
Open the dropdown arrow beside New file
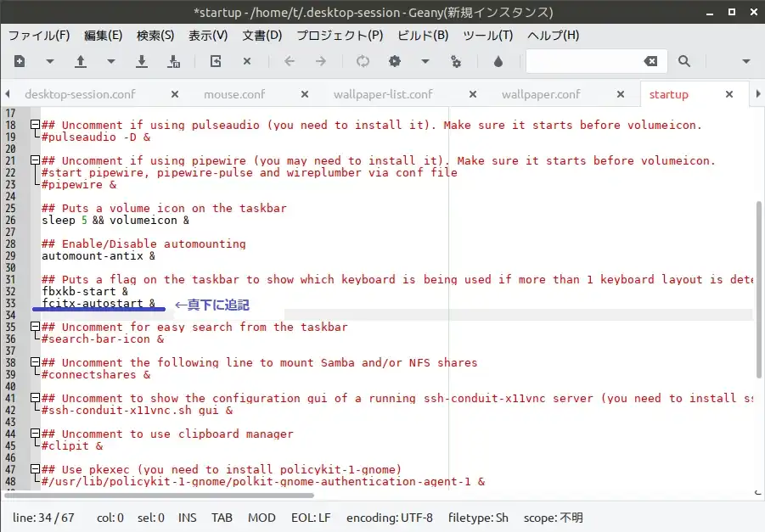pyautogui.click(x=50, y=61)
